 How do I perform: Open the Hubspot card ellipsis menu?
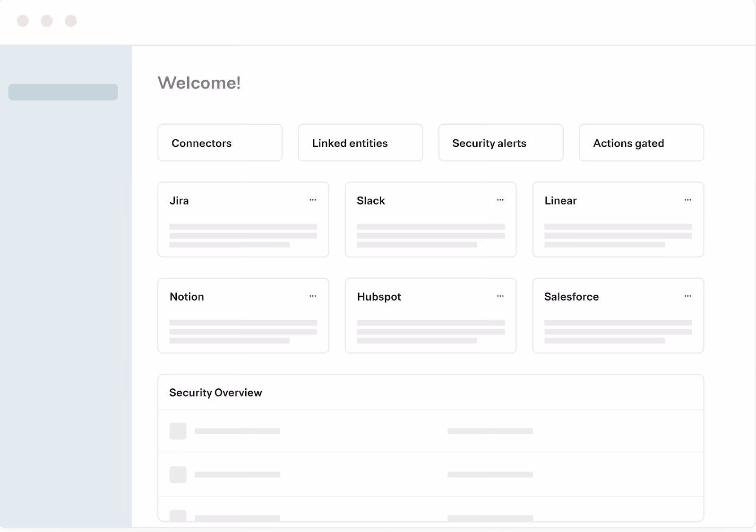(x=500, y=296)
